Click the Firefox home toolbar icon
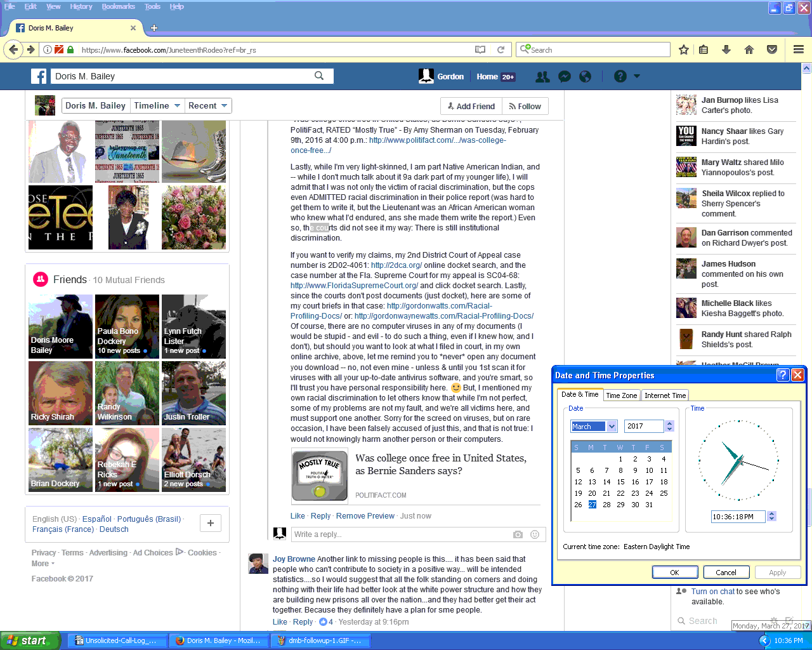812x650 pixels. pos(749,50)
